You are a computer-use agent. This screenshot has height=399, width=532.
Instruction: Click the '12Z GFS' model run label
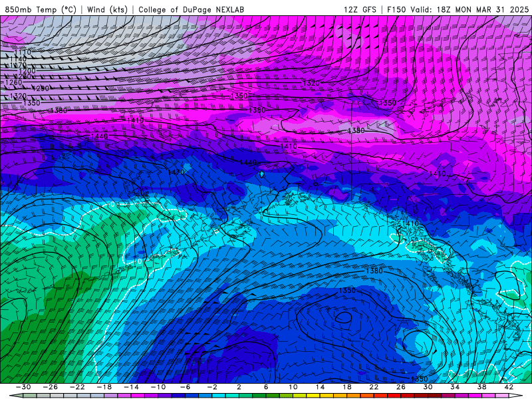tap(360, 9)
